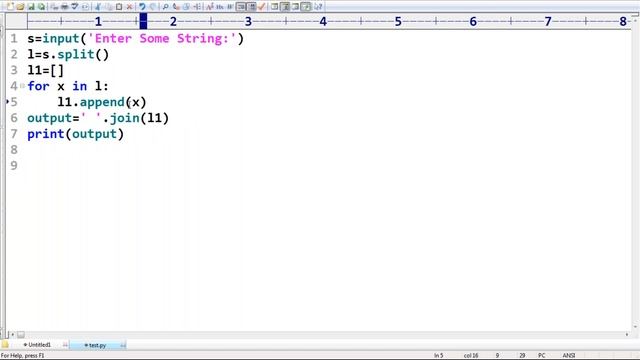Paste from clipboard icon
The height and width of the screenshot is (360, 640).
[x=118, y=7]
